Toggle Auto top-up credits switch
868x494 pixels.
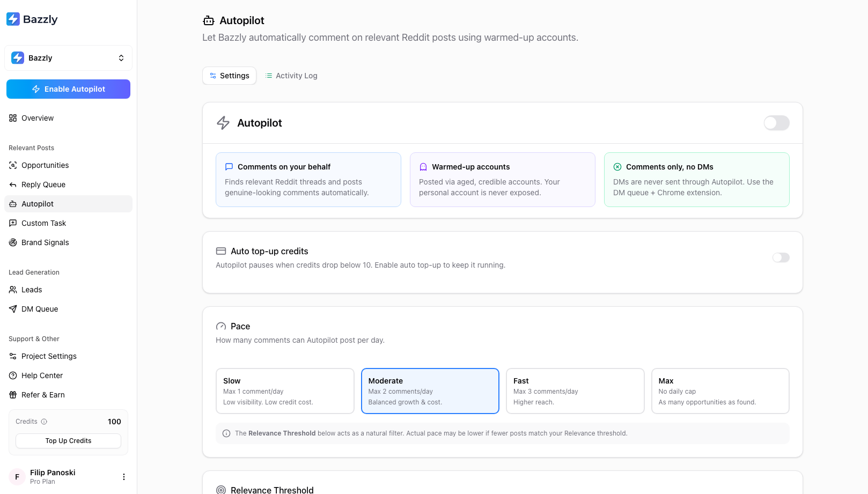[781, 257]
